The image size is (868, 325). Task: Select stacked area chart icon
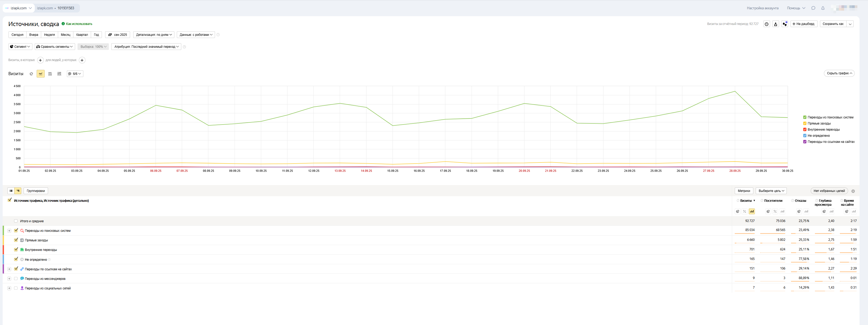50,74
